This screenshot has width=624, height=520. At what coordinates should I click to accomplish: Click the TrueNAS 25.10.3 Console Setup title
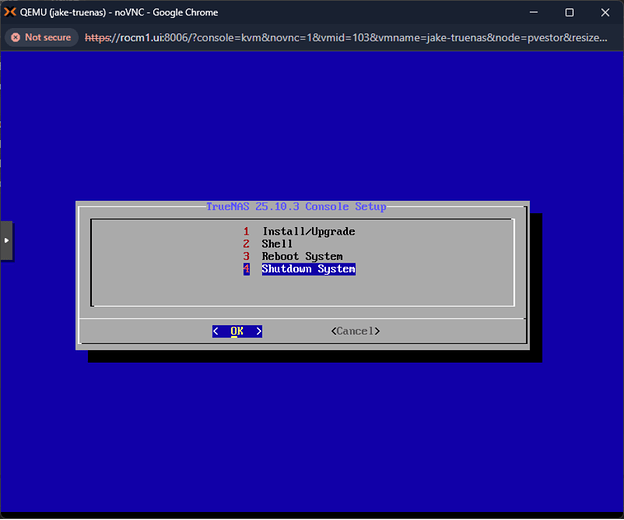click(296, 206)
